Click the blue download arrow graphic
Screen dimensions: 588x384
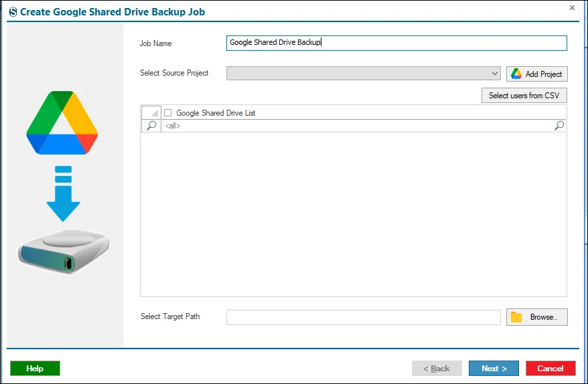click(63, 193)
